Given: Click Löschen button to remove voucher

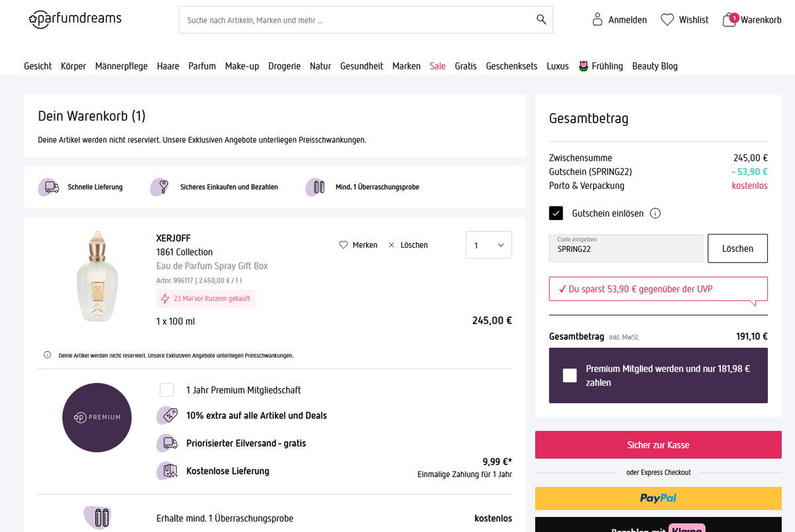Looking at the screenshot, I should tap(737, 248).
